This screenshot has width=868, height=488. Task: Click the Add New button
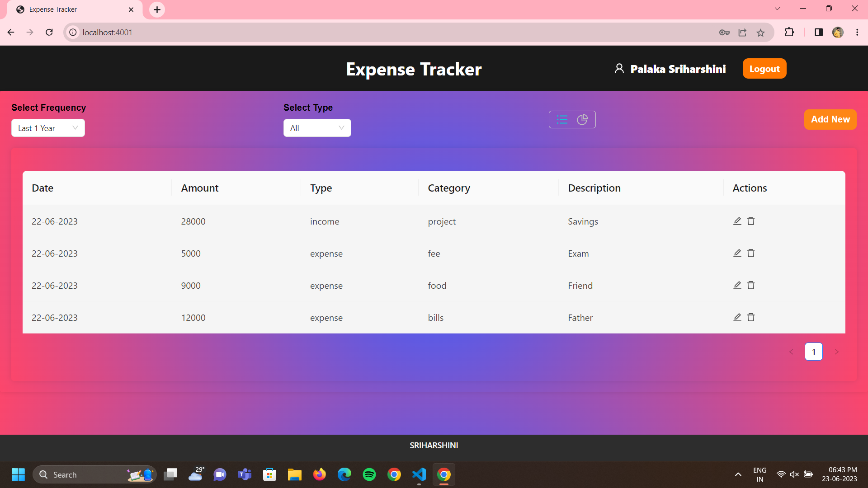830,119
